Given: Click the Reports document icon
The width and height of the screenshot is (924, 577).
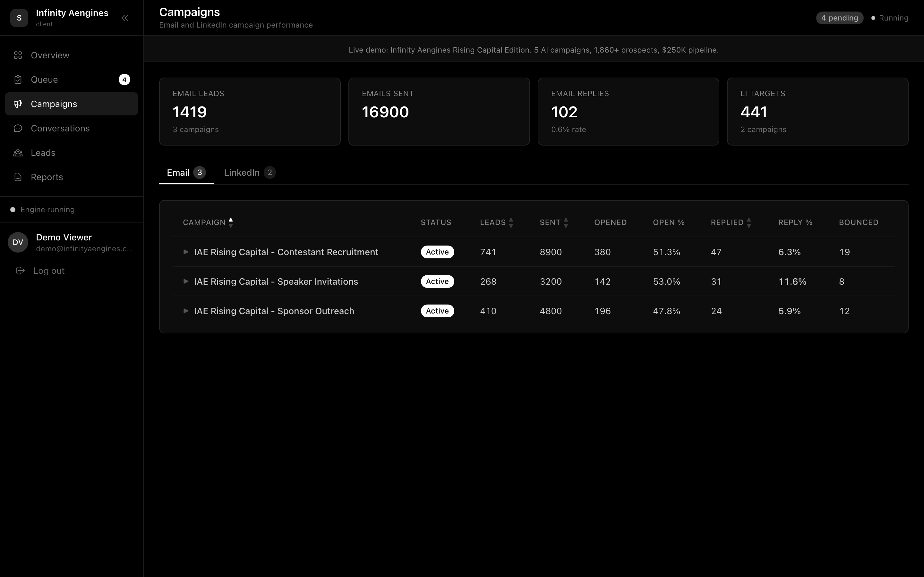Looking at the screenshot, I should 18,177.
